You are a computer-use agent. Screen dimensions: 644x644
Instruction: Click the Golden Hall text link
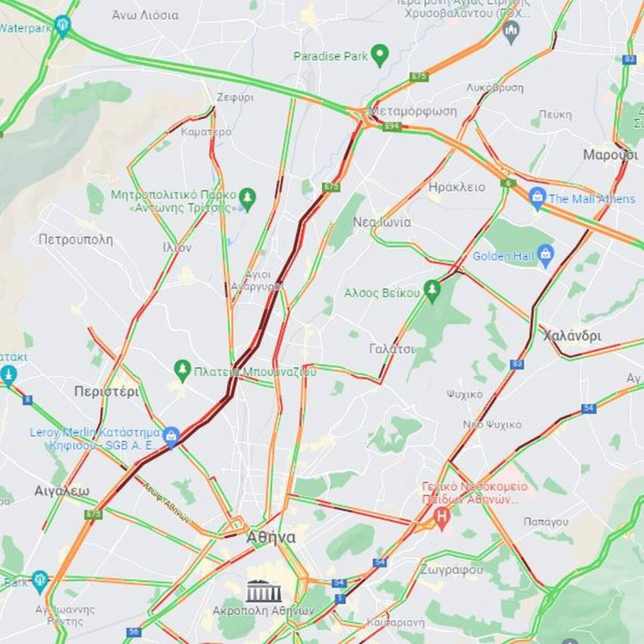coord(503,256)
